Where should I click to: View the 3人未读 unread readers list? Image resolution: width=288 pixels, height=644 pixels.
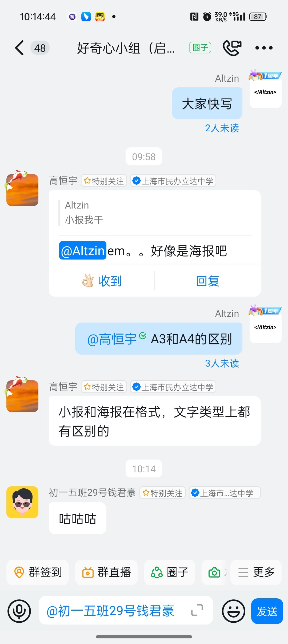[x=222, y=363]
